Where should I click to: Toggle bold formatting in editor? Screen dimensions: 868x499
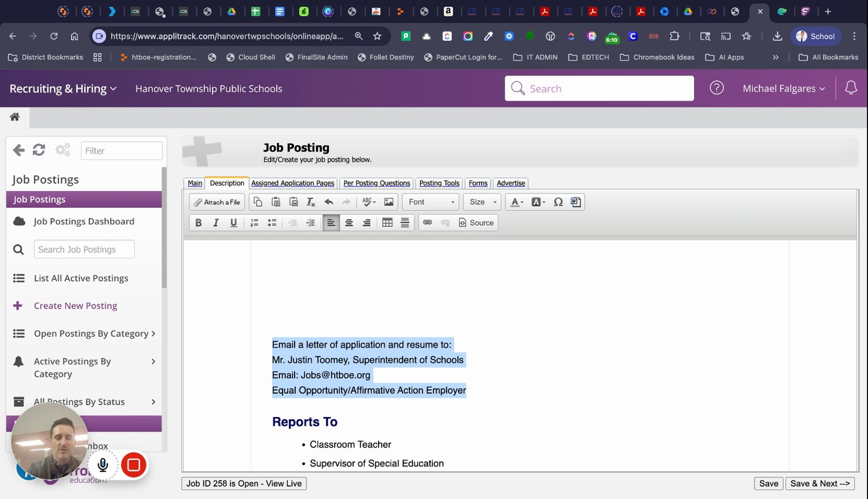[199, 222]
